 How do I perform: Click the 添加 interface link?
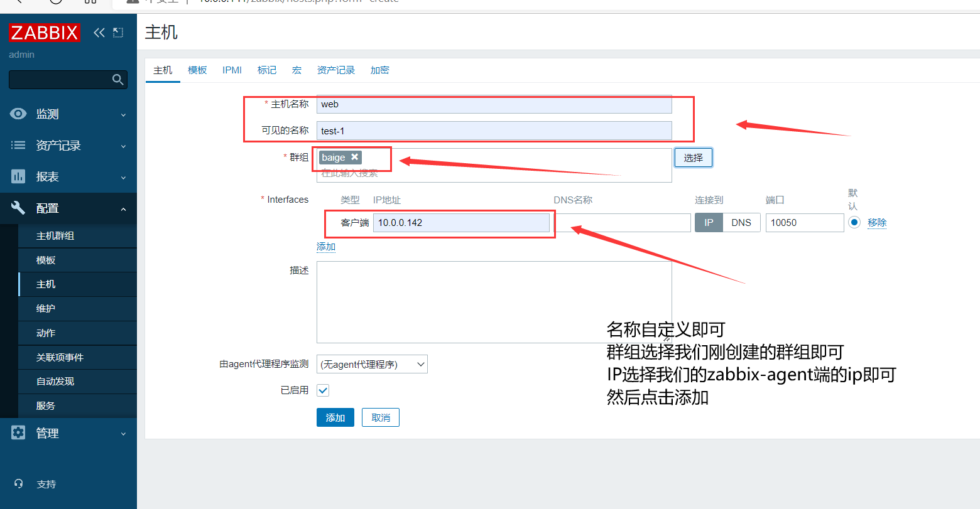(326, 247)
